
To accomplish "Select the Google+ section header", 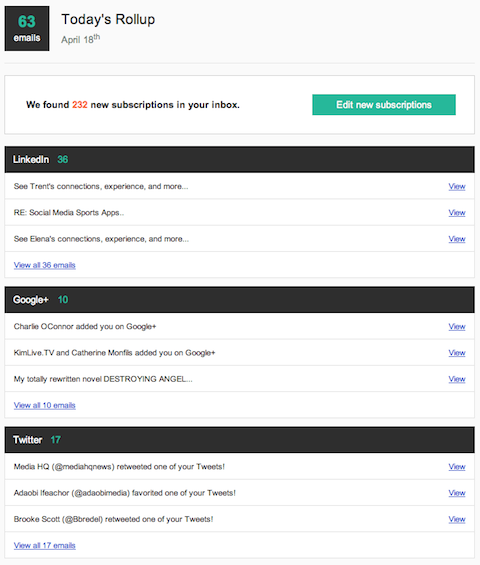I will click(239, 299).
